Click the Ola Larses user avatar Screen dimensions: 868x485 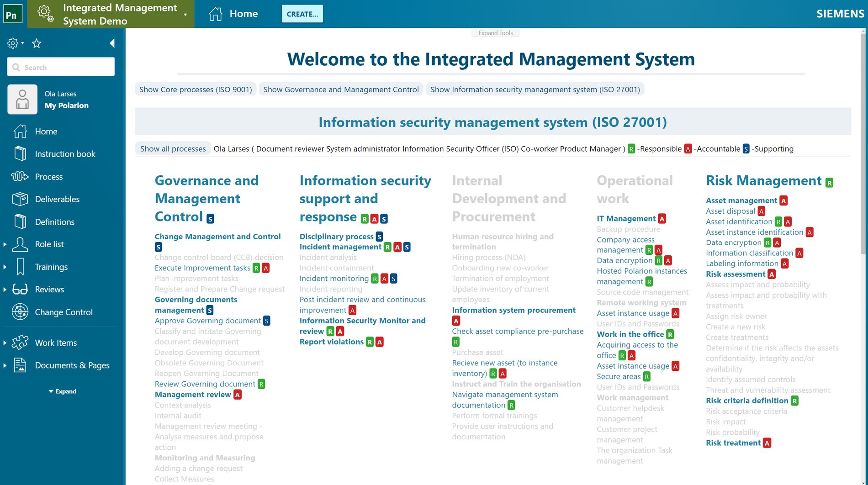(x=22, y=100)
